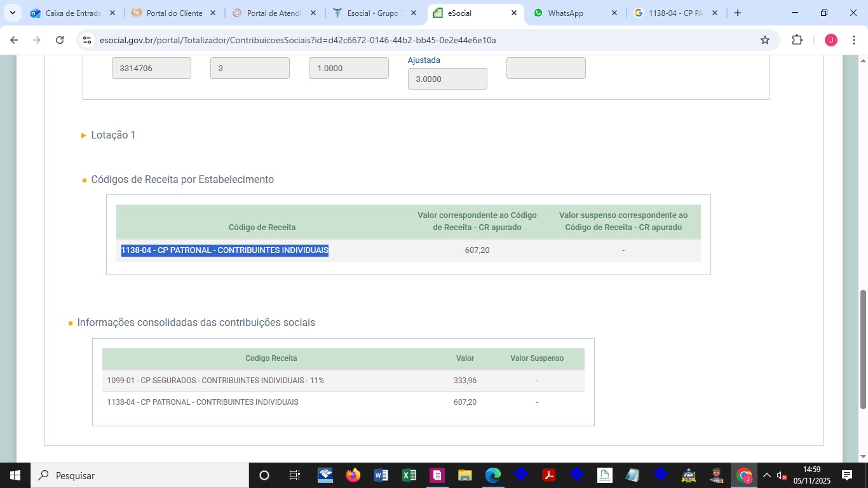Click 1099-01 - CP SEGURADOS row

(343, 381)
